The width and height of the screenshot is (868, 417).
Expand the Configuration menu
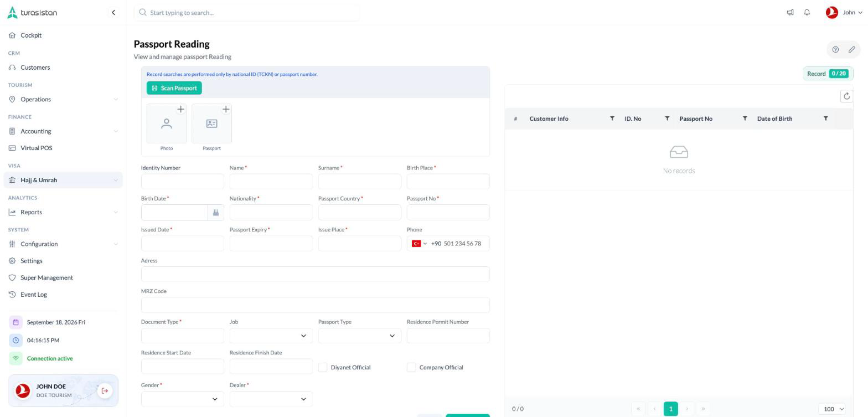63,244
